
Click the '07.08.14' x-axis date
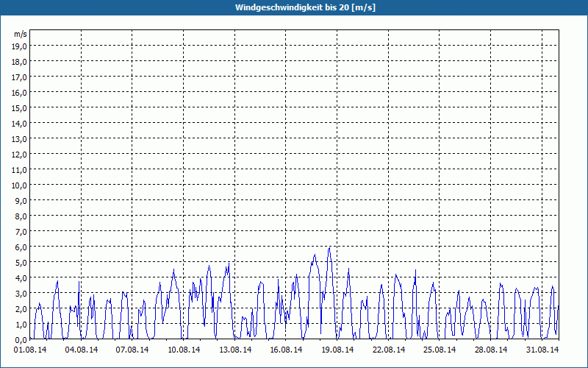click(x=132, y=350)
